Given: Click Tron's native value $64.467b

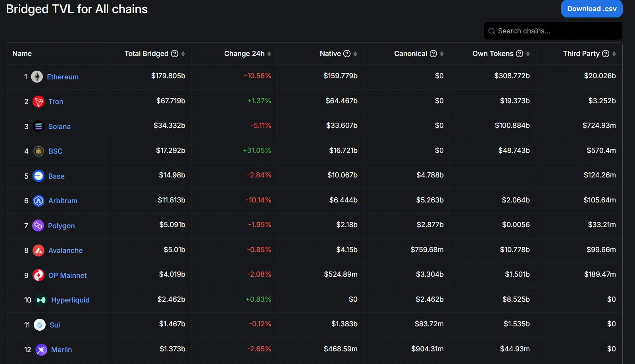Looking at the screenshot, I should tap(342, 101).
